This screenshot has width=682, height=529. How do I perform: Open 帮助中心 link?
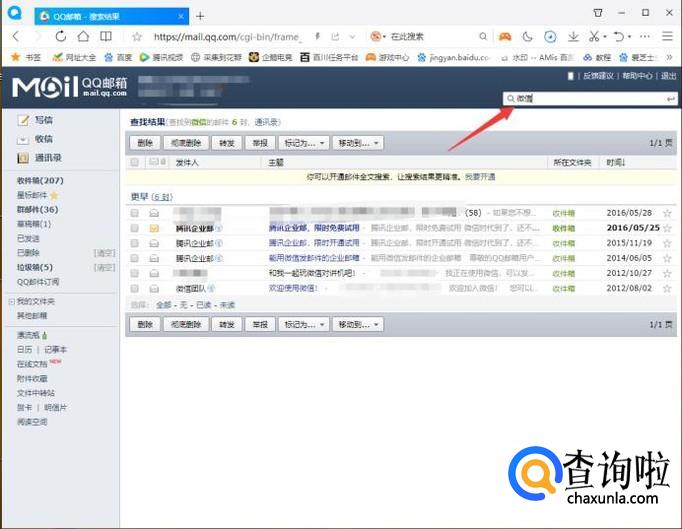pyautogui.click(x=637, y=76)
